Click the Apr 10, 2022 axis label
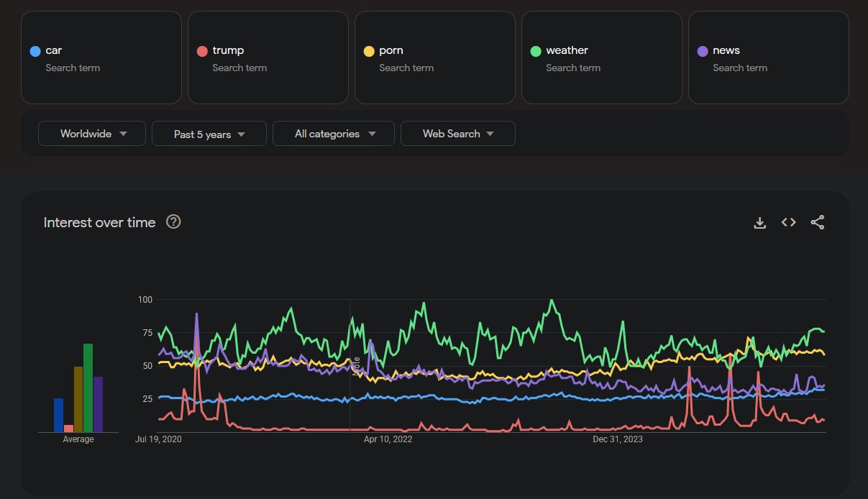The height and width of the screenshot is (499, 868). (388, 439)
